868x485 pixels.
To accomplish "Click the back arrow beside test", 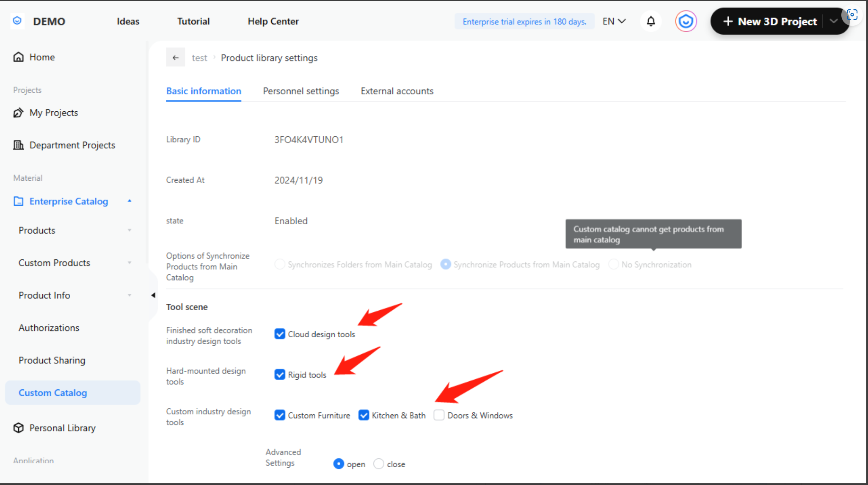I will (175, 58).
